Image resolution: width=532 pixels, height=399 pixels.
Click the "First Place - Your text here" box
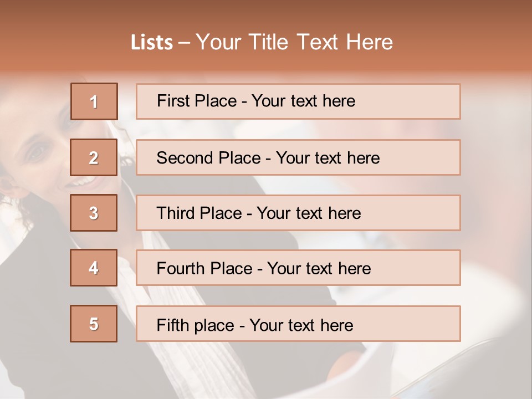tap(298, 101)
